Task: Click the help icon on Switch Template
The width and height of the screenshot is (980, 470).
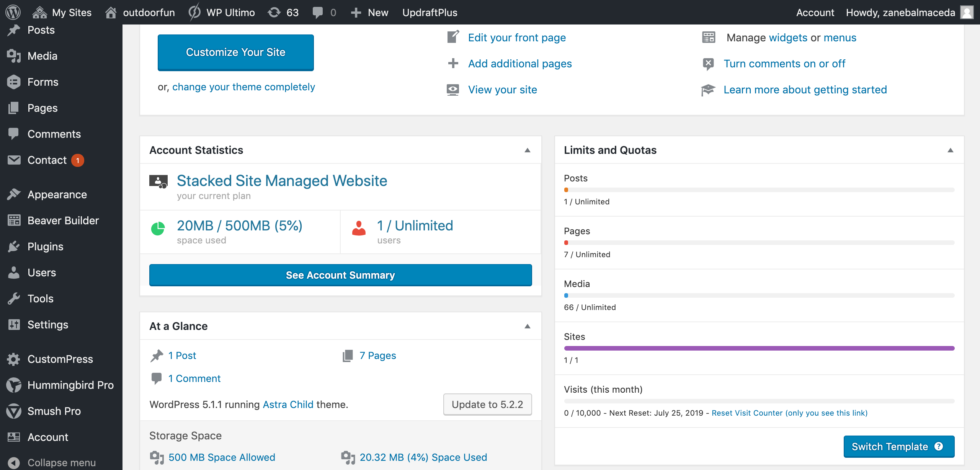Action: [939, 446]
